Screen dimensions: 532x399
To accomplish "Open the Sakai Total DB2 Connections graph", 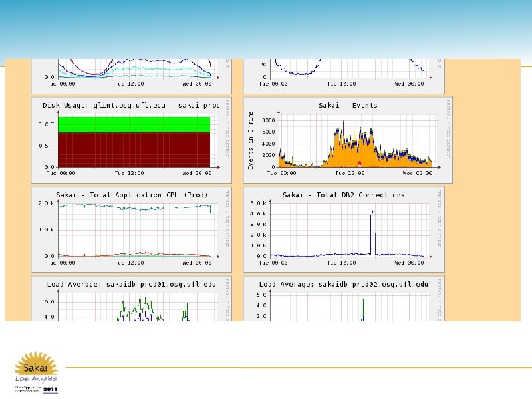I will (343, 229).
